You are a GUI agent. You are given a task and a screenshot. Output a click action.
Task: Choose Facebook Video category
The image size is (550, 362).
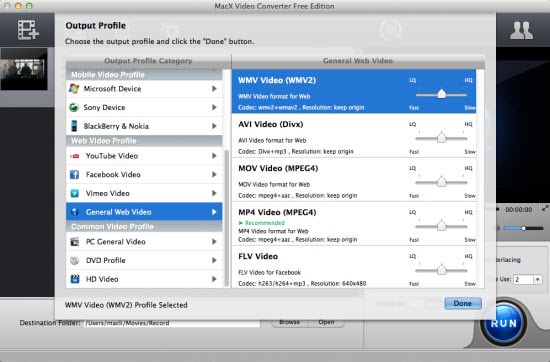pos(144,174)
